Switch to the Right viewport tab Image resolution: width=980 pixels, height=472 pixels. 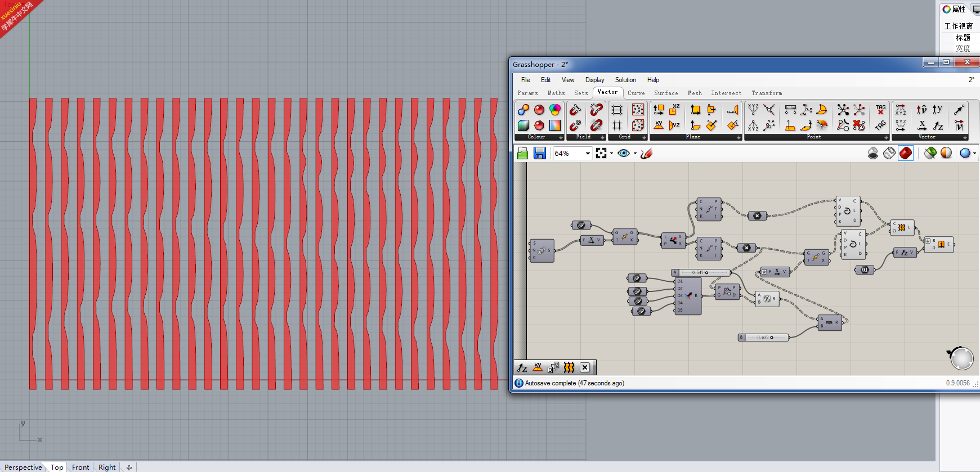pos(107,467)
